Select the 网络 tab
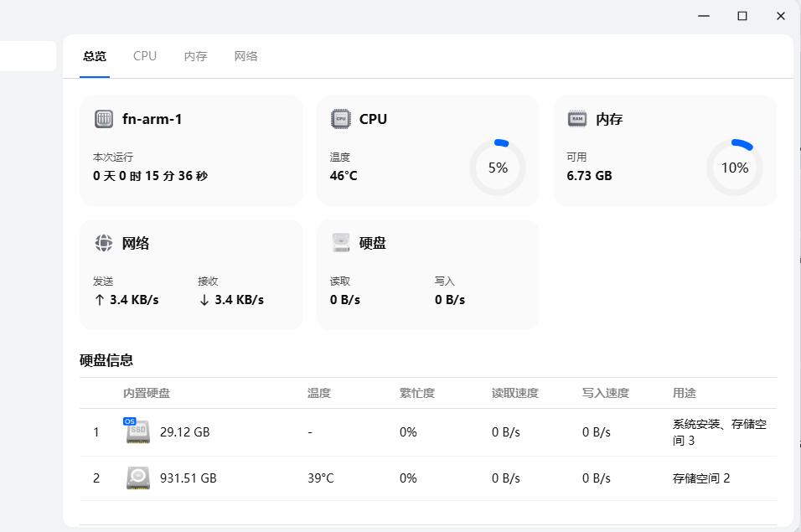 245,56
